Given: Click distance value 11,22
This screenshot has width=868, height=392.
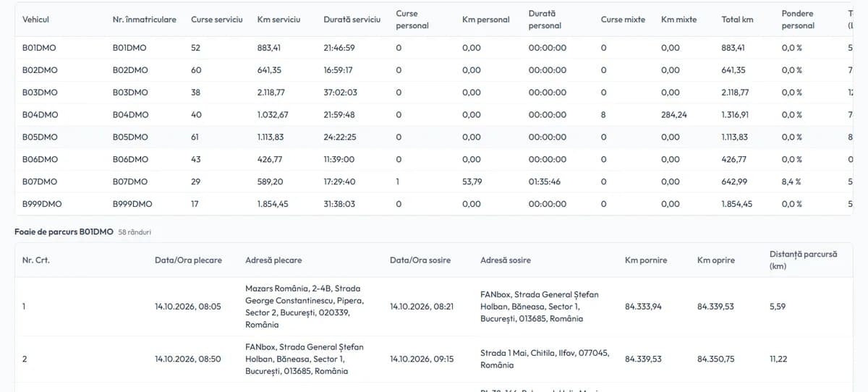Looking at the screenshot, I should point(778,359).
